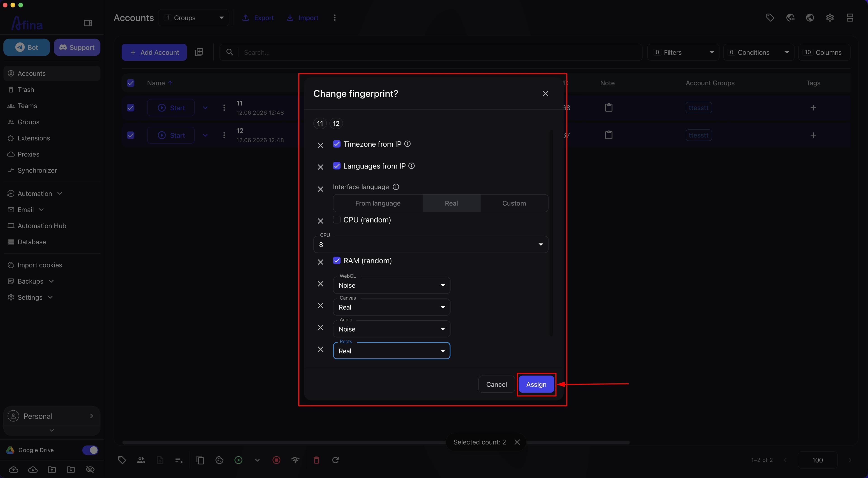The width and height of the screenshot is (868, 478).
Task: Click the group/people icon in bottom toolbar
Action: pos(141,460)
